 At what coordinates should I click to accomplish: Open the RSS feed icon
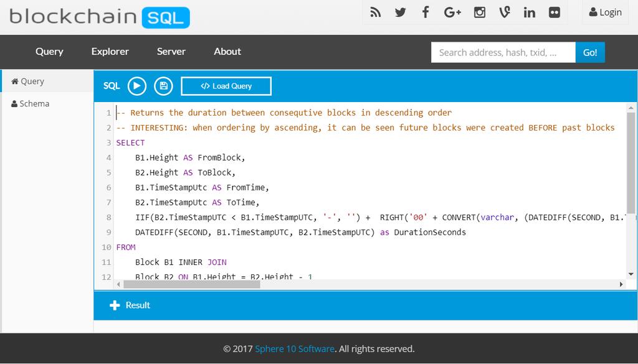click(x=375, y=12)
